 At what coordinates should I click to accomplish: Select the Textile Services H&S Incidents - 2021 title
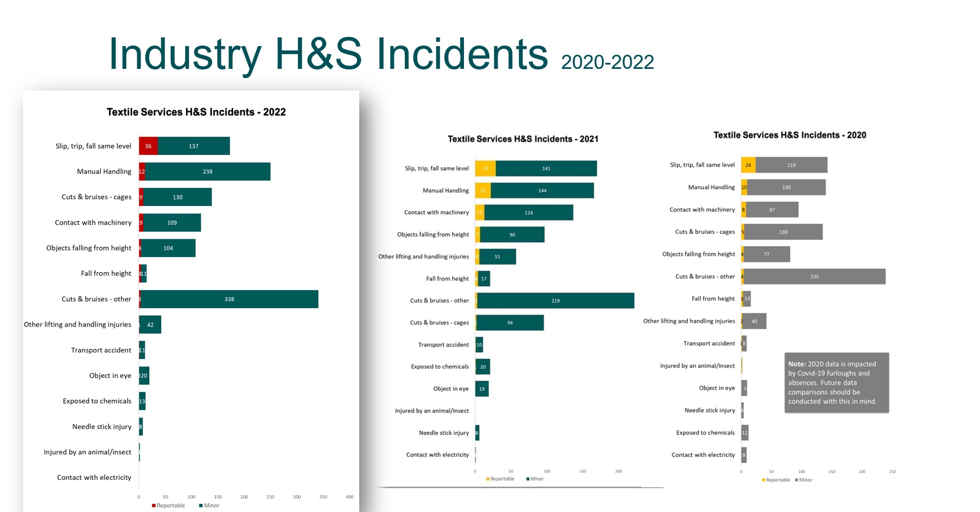pyautogui.click(x=522, y=139)
